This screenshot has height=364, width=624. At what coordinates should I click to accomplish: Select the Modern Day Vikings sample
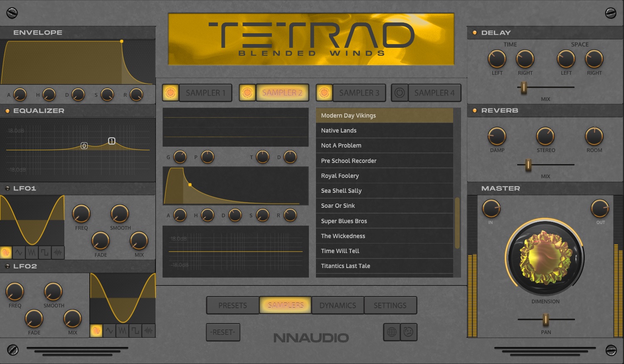tap(385, 116)
